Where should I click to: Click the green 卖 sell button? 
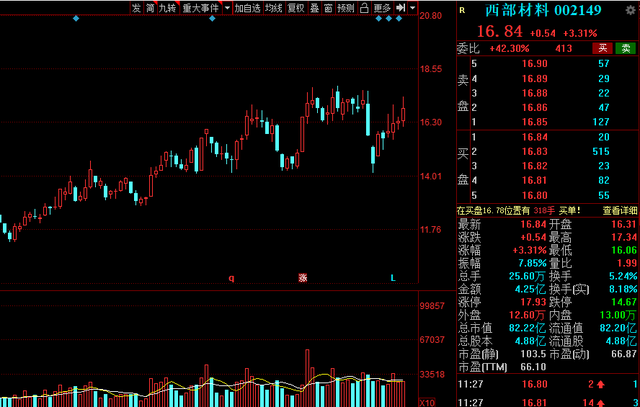point(626,48)
